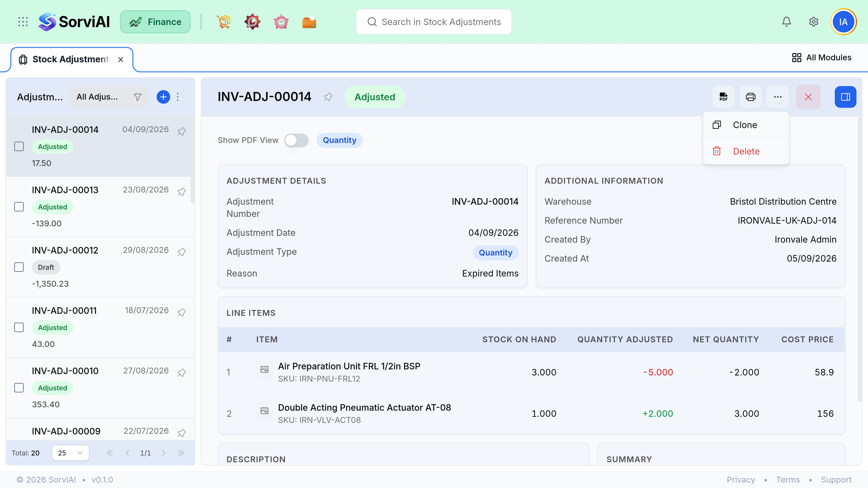868x488 pixels.
Task: Click reference number IRONVALE-UK-ADJ-014
Action: coord(787,221)
